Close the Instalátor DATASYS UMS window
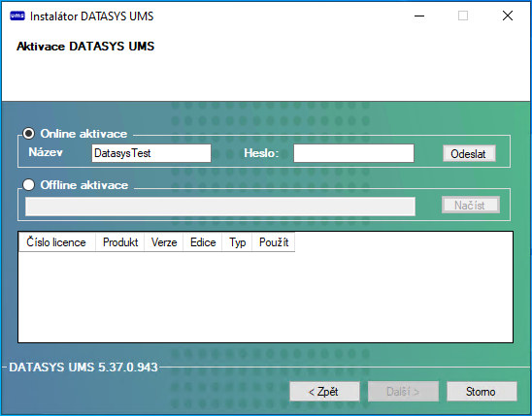This screenshot has height=416, width=532. pyautogui.click(x=508, y=16)
